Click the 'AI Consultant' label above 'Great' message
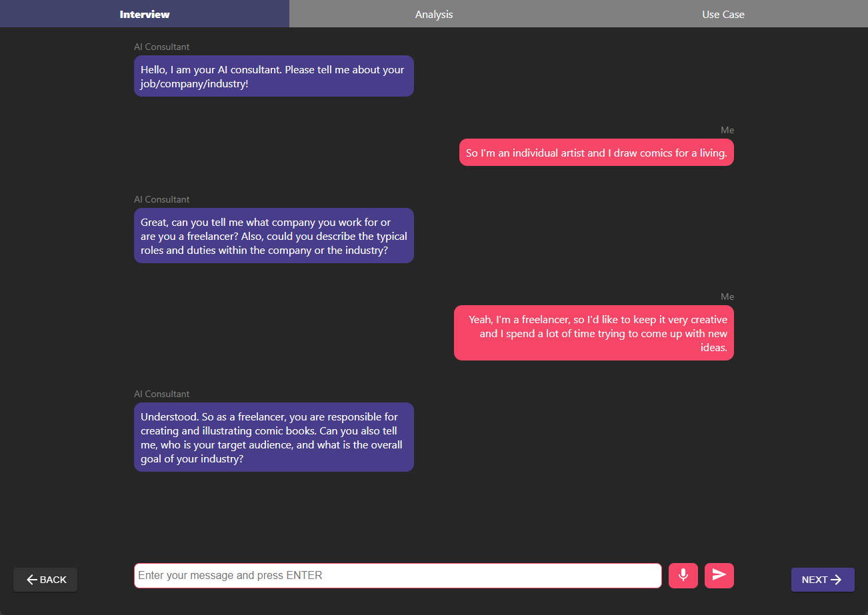 point(161,199)
